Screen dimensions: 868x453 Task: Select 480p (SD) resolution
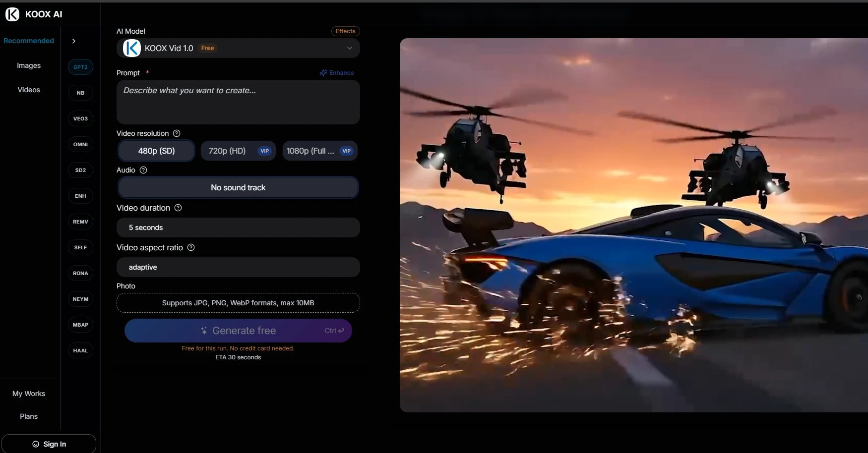[x=156, y=151]
